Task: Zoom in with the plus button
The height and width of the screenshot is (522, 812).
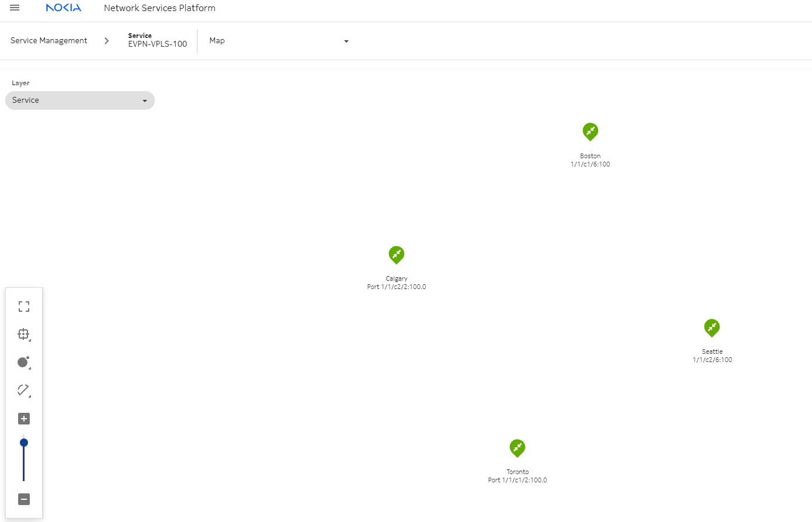Action: (24, 419)
